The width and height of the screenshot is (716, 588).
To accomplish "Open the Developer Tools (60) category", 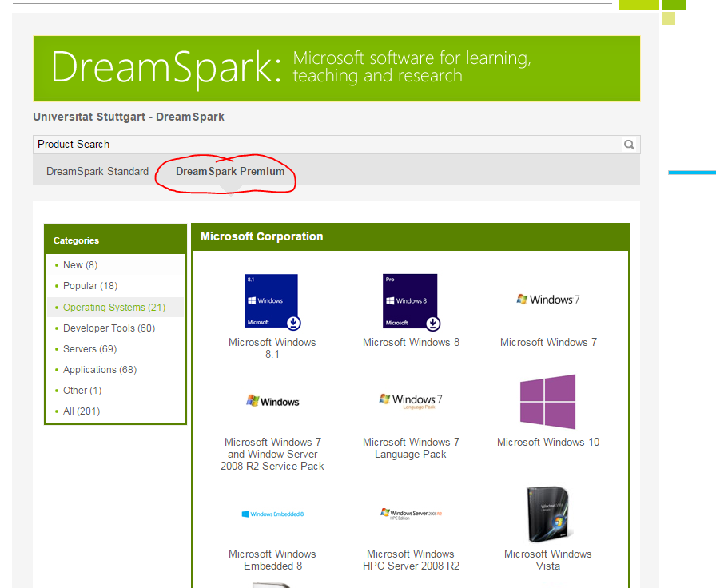I will coord(109,328).
